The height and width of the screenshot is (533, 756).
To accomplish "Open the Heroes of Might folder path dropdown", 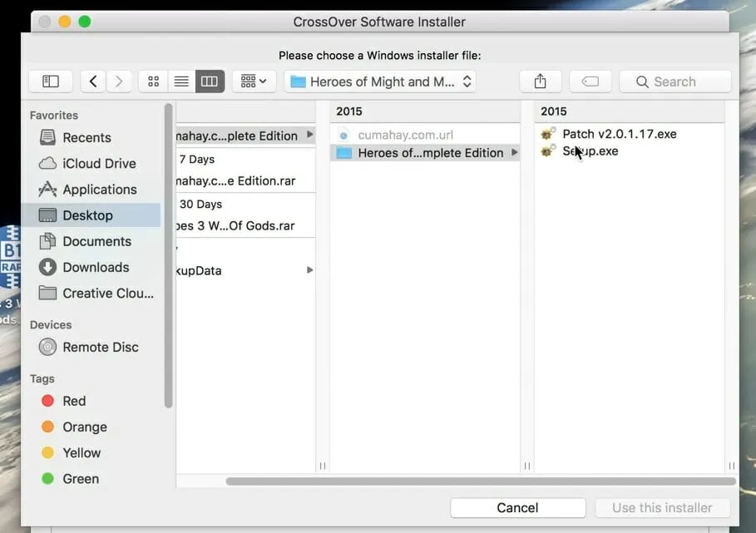I will point(381,81).
